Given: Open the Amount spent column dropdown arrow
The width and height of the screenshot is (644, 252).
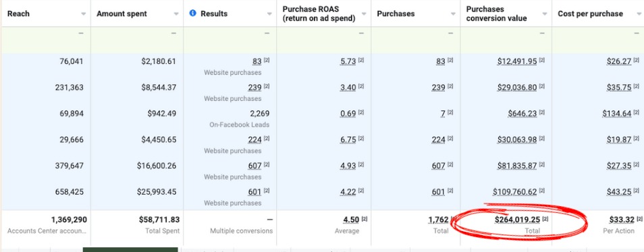Looking at the screenshot, I should [176, 14].
